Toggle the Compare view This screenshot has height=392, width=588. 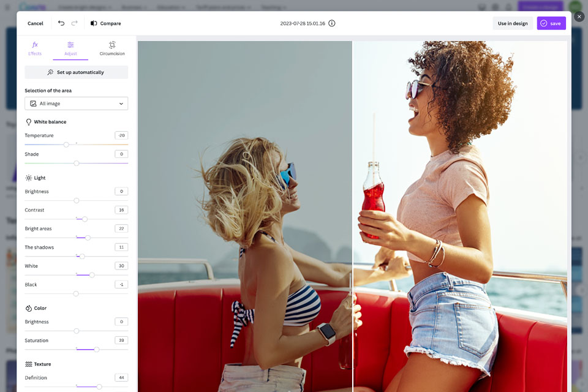point(105,23)
